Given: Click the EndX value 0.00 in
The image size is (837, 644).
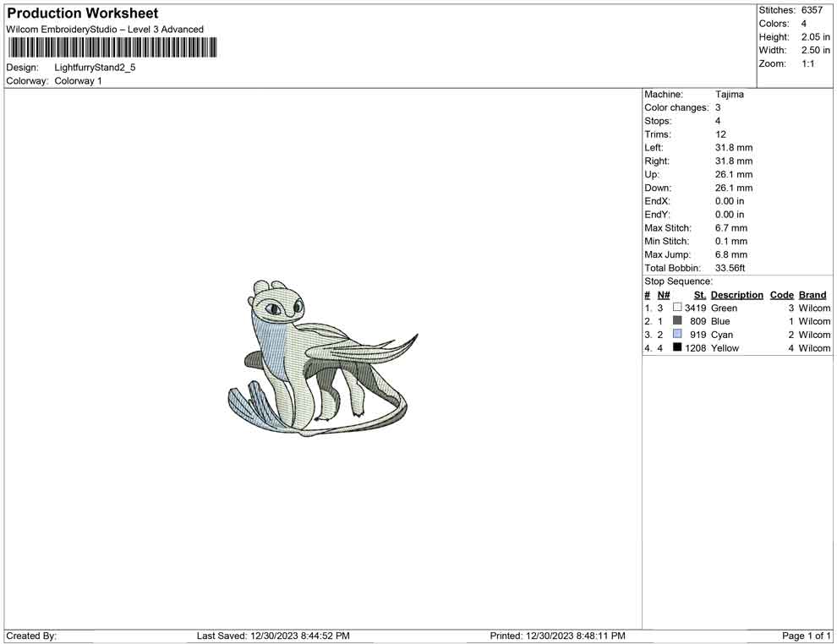Looking at the screenshot, I should [730, 201].
